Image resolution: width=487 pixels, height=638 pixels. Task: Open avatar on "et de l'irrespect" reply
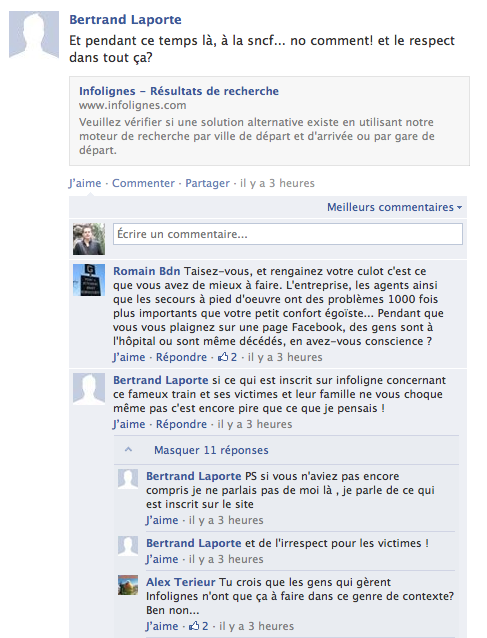(128, 546)
